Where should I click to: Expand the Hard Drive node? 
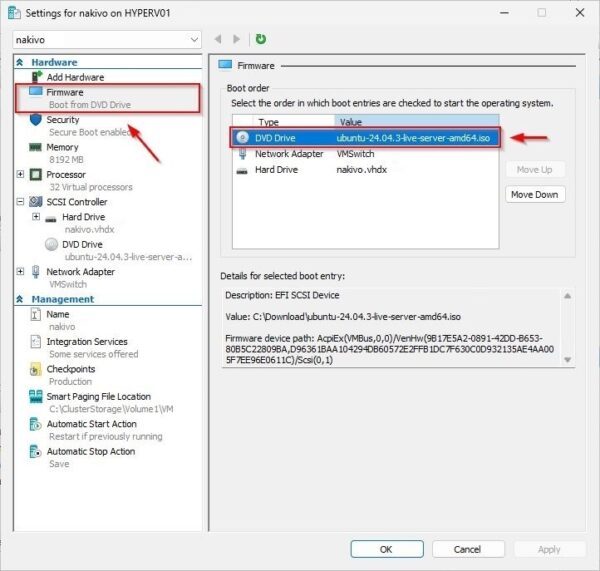36,217
